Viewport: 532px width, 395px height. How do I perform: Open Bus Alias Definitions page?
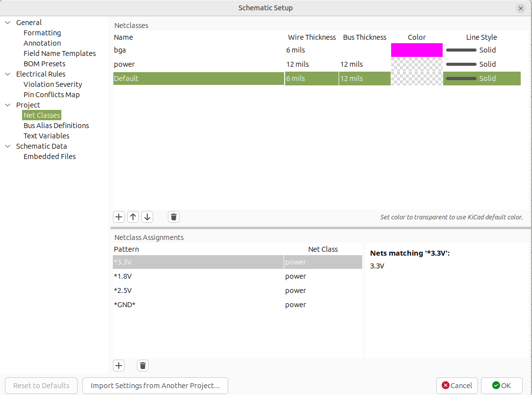56,126
